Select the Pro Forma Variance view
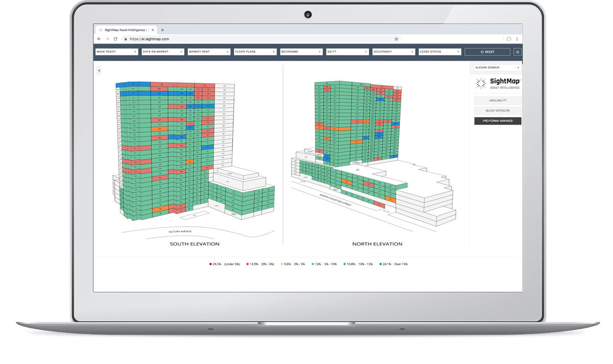The image size is (613, 364). click(x=498, y=121)
